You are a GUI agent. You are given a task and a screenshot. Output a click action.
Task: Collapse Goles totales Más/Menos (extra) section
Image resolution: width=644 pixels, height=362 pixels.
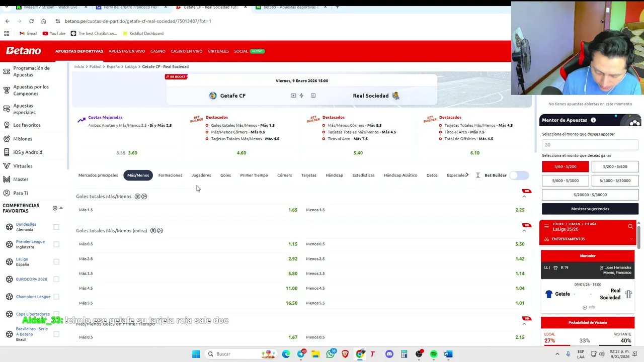(x=524, y=231)
